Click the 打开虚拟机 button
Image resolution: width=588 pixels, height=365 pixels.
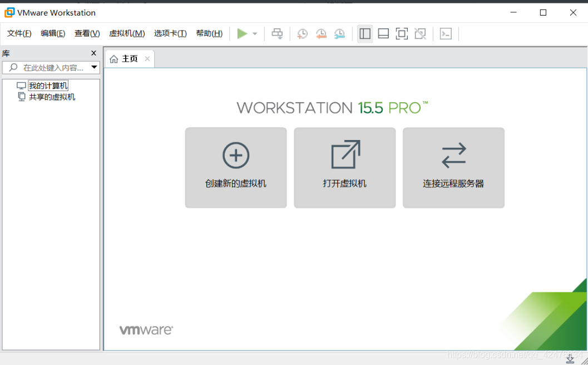pos(345,168)
